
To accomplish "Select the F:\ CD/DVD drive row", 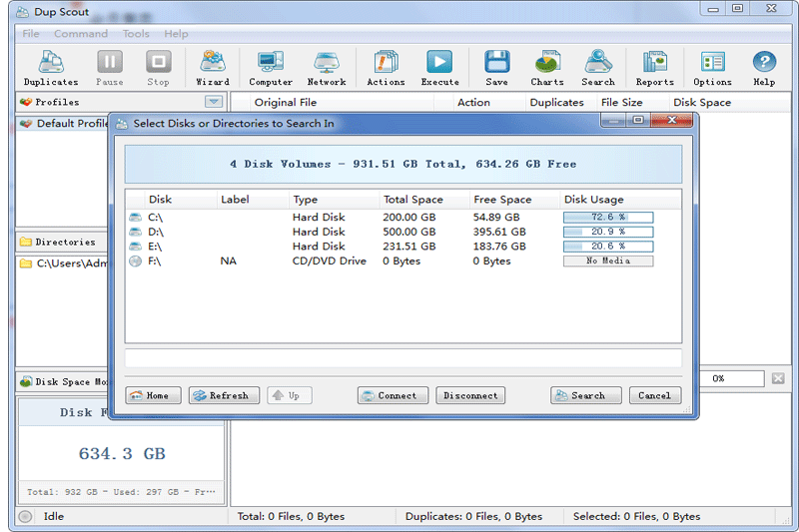I will (402, 262).
